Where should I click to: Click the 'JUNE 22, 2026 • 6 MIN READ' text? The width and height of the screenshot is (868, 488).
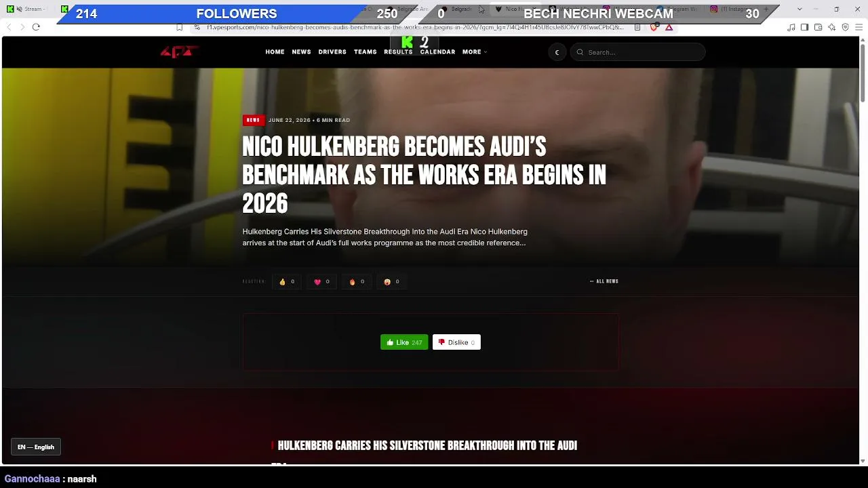pyautogui.click(x=309, y=120)
